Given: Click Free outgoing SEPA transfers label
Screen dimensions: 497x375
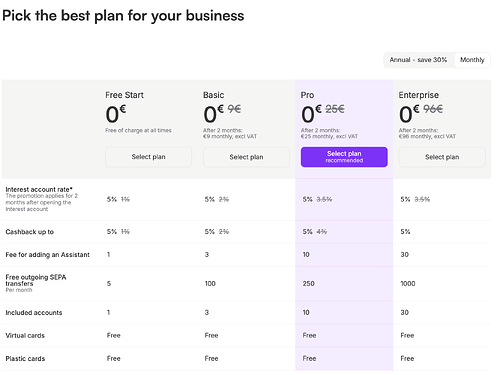Looking at the screenshot, I should pyautogui.click(x=36, y=280).
